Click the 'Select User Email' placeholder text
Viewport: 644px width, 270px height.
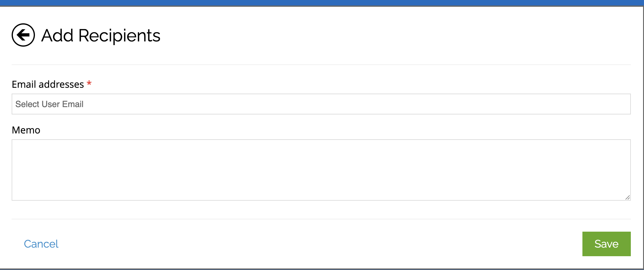(49, 104)
